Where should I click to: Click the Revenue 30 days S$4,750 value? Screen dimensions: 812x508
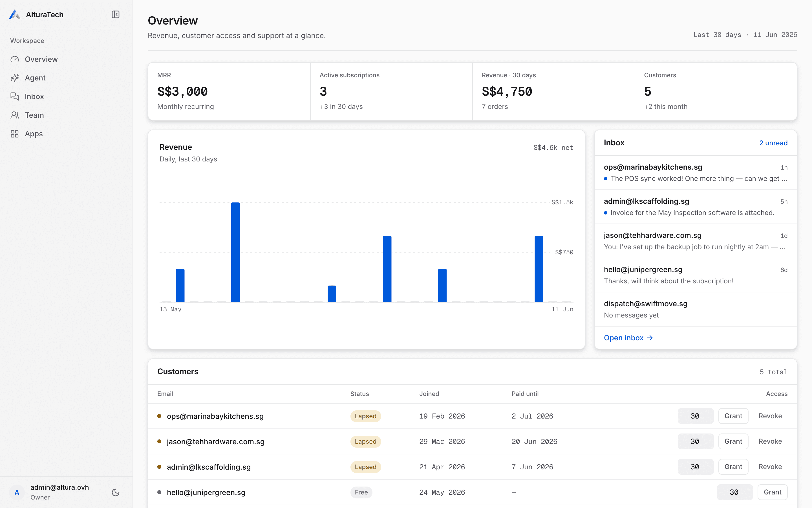pos(507,91)
